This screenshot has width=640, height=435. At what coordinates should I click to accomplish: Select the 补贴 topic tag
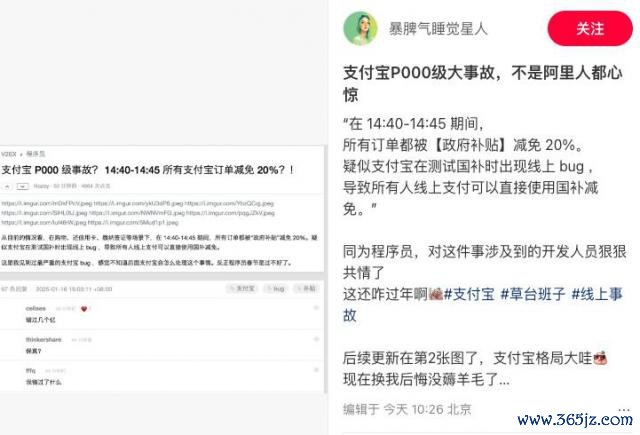pos(307,289)
